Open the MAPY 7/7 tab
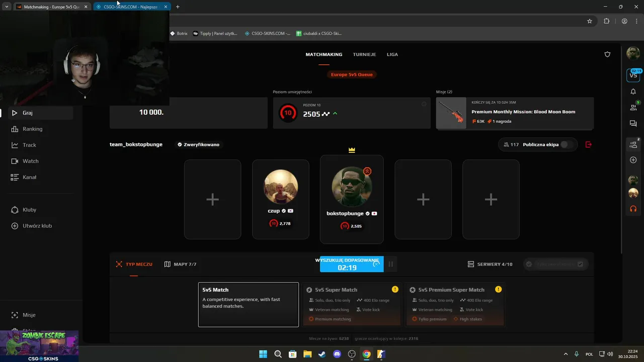Screen dimensions: 644x362 180,264
